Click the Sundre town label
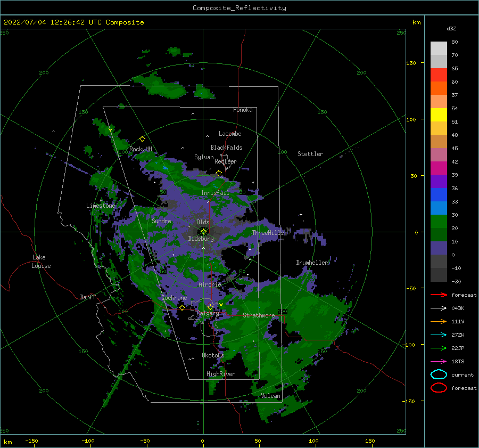The width and height of the screenshot is (479, 448). tap(161, 221)
